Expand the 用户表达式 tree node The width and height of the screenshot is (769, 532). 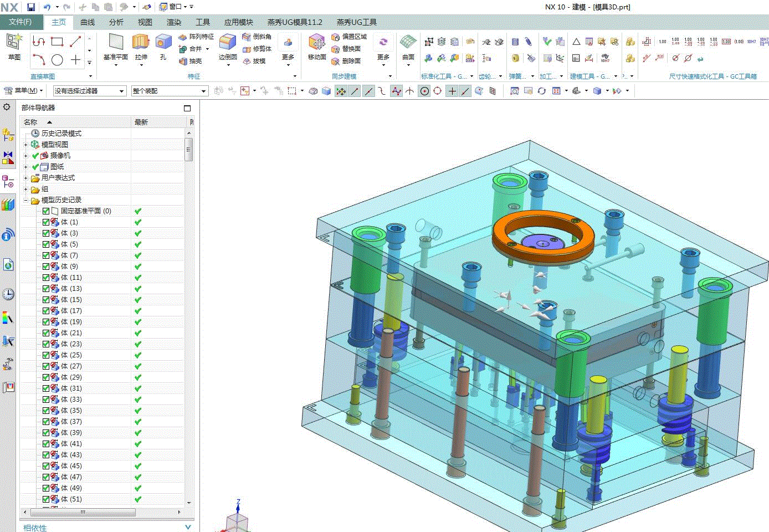click(x=25, y=178)
